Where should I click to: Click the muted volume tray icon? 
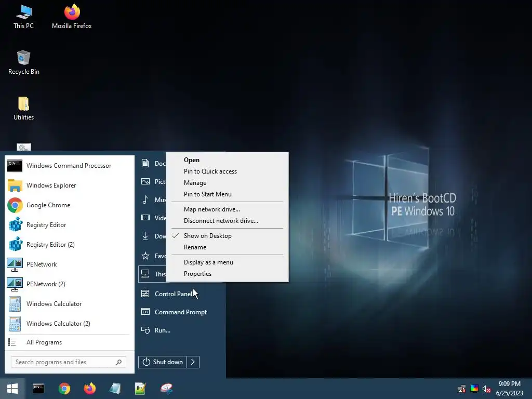tap(486, 389)
